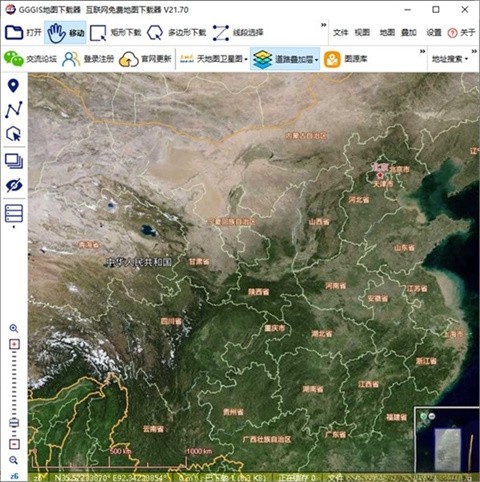Click the 山东省 label on map

pyautogui.click(x=404, y=248)
